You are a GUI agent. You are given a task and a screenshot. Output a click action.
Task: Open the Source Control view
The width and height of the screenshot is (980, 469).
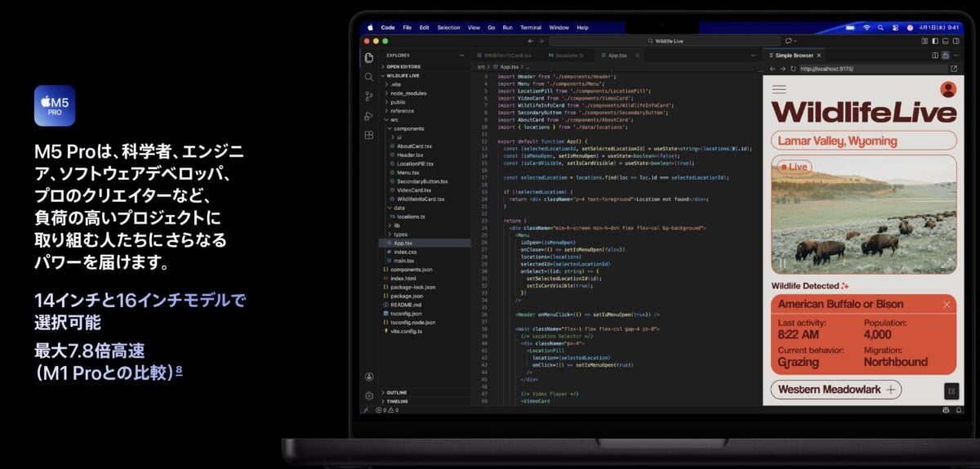[369, 96]
